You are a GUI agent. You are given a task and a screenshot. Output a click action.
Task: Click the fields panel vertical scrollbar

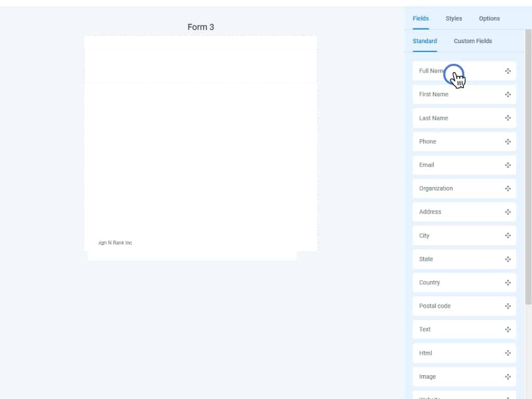coord(528,166)
